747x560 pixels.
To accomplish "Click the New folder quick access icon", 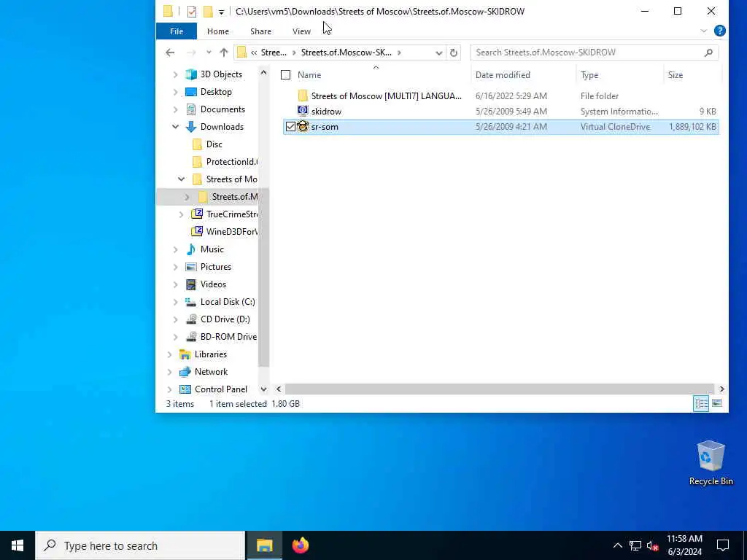I will (208, 12).
